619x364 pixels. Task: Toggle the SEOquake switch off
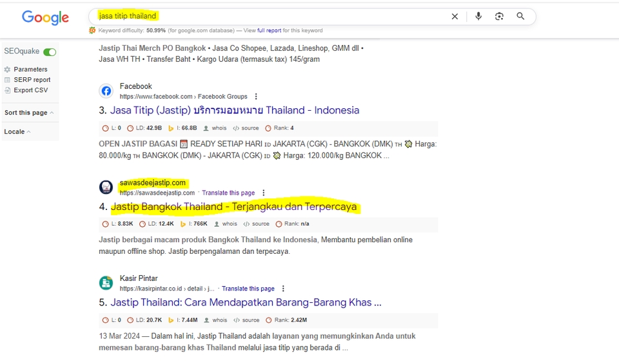point(50,52)
